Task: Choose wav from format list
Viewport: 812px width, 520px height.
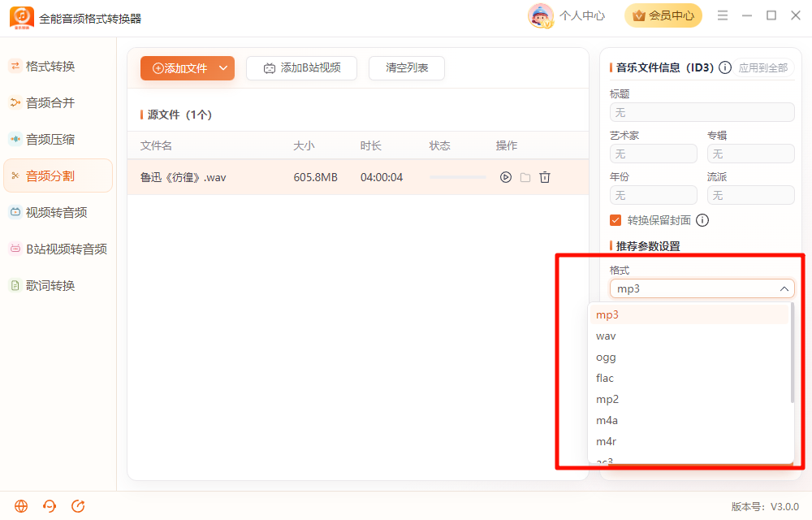Action: pos(689,336)
